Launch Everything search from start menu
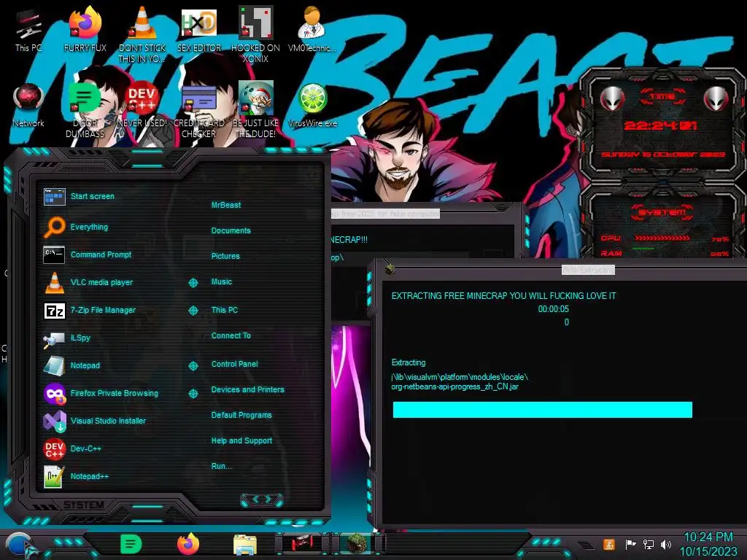The image size is (747, 560). point(76,227)
